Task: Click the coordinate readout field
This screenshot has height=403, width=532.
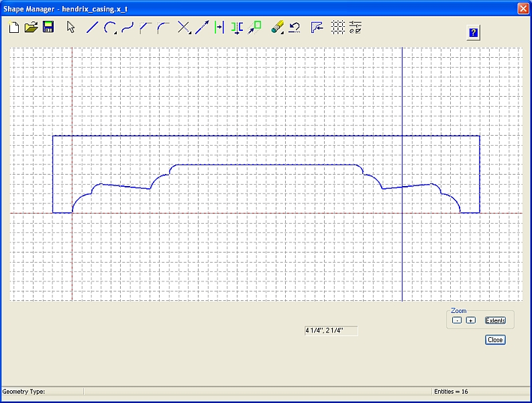Action: (331, 330)
